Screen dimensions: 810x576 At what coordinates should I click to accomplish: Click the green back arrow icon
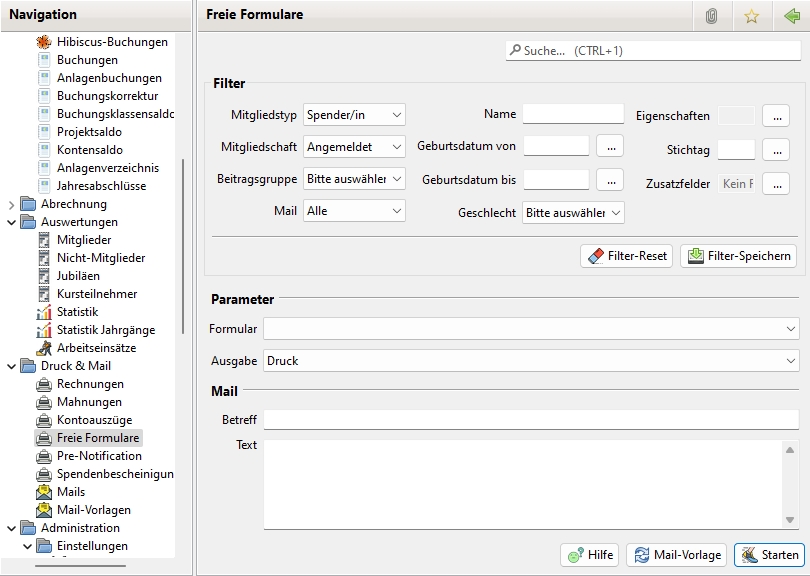(x=791, y=16)
